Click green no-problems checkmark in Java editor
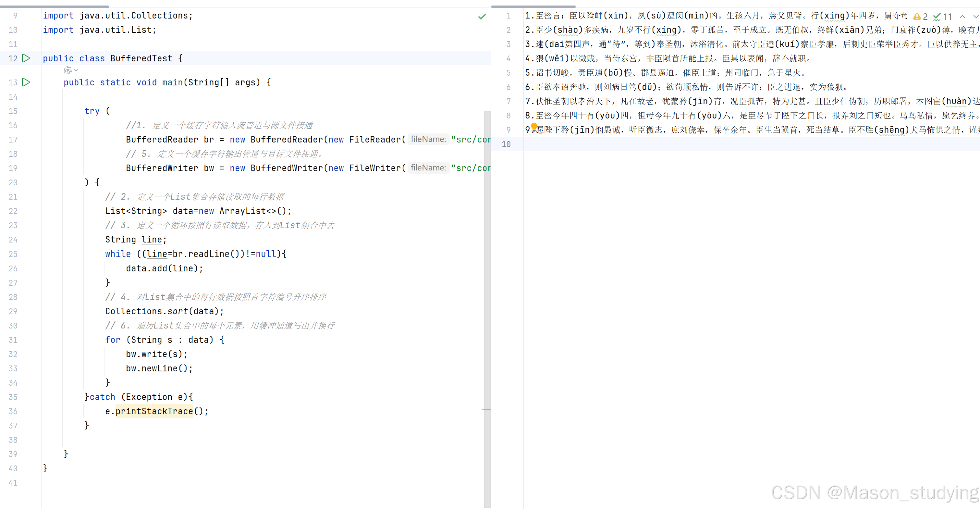 482,16
